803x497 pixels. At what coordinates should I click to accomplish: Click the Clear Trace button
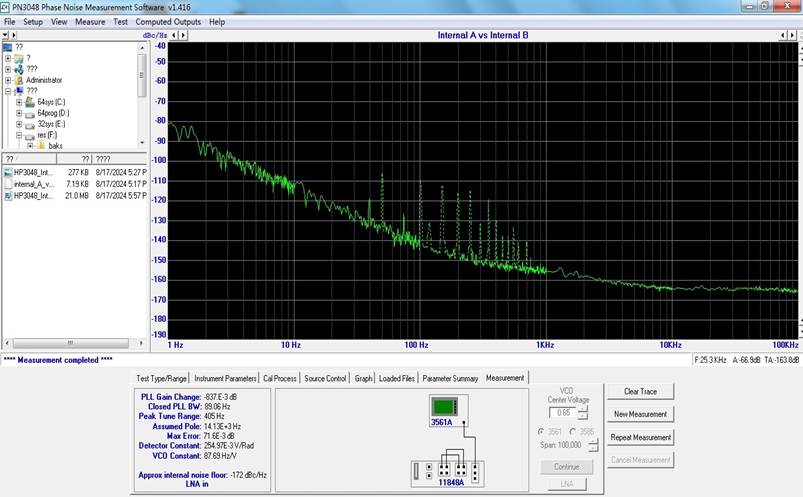(x=640, y=391)
